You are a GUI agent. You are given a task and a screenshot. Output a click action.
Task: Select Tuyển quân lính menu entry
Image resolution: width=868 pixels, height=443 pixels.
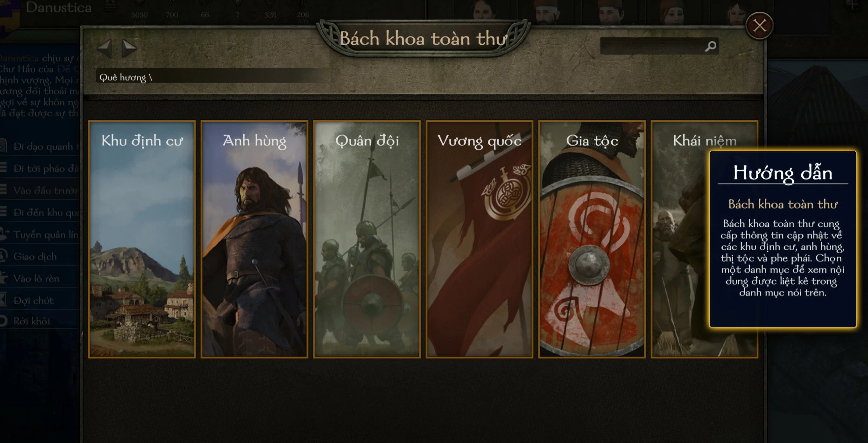[x=40, y=234]
